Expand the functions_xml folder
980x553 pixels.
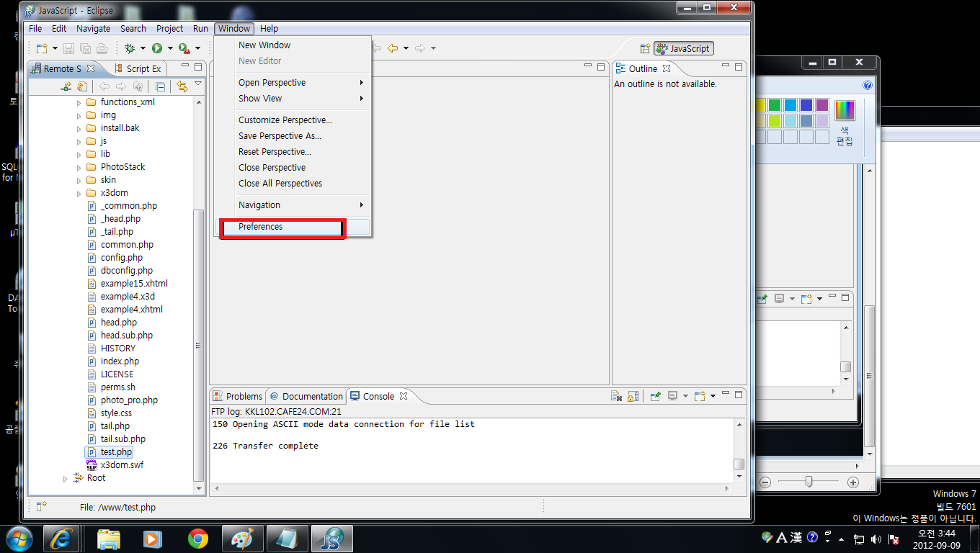coord(79,102)
